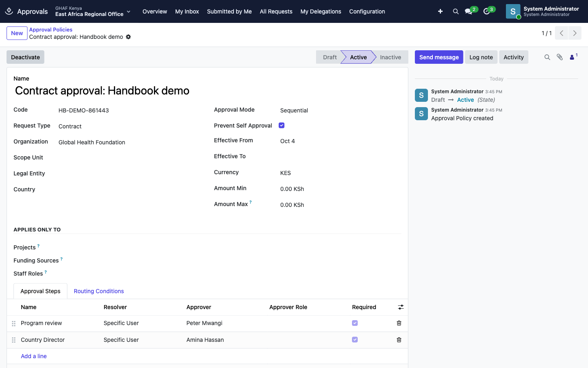Open the Currency KES dropdown
The width and height of the screenshot is (588, 368).
click(x=340, y=173)
